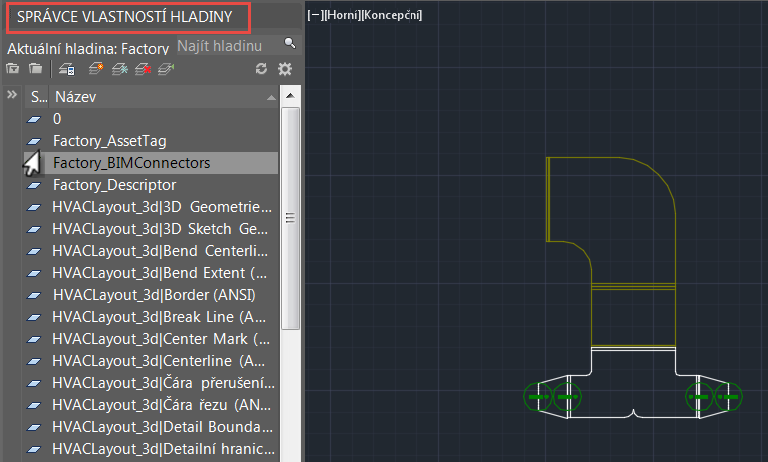Delete the selected layer
This screenshot has height=462, width=768.
click(143, 69)
